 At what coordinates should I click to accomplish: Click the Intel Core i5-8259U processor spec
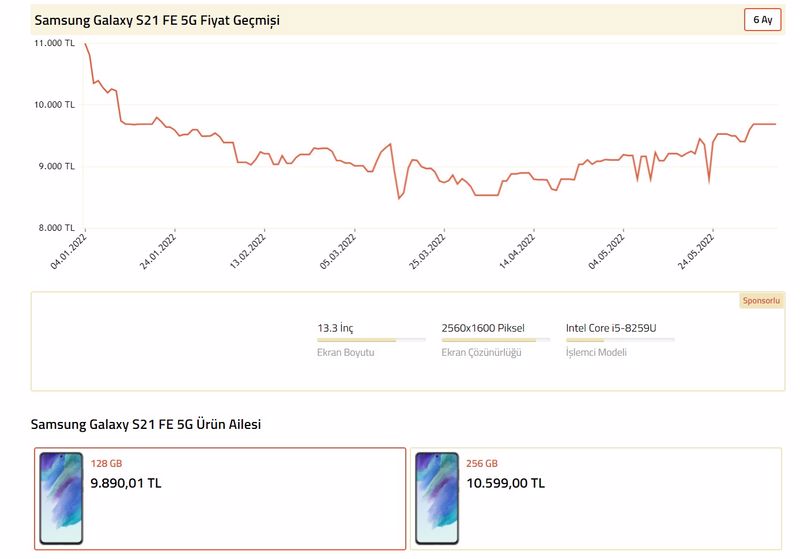coord(617,328)
